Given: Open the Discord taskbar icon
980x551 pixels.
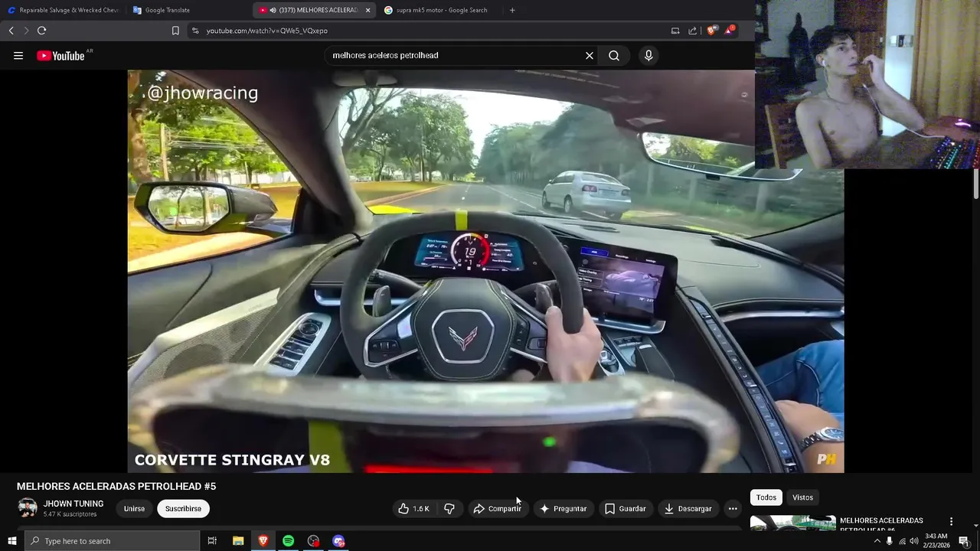Looking at the screenshot, I should [x=338, y=541].
